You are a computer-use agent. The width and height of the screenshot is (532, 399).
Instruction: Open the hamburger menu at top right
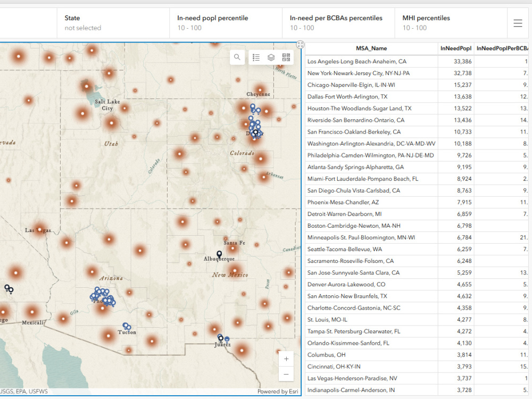coord(517,23)
